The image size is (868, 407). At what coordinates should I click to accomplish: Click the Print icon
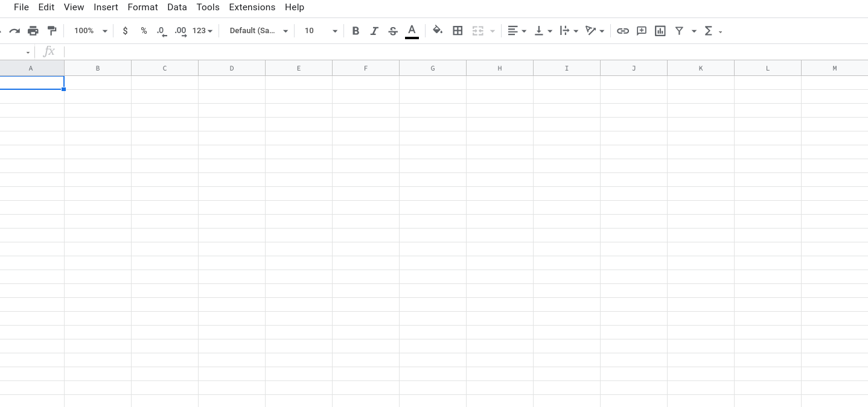[x=33, y=31]
